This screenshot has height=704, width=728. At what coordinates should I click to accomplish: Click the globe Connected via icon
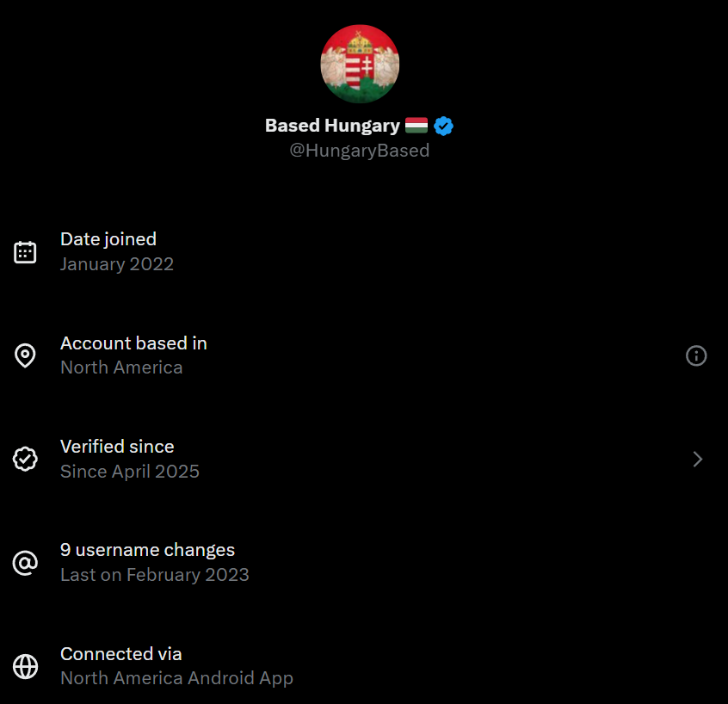(25, 666)
